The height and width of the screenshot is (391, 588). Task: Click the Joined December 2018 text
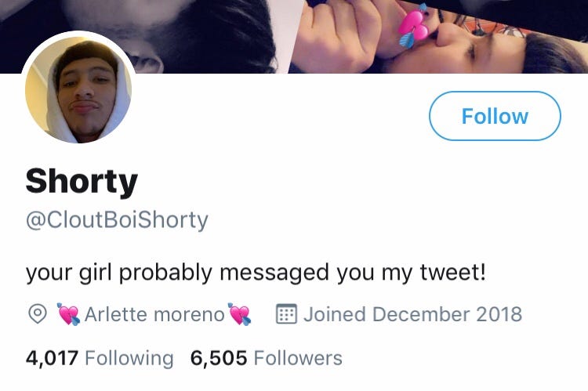point(413,314)
